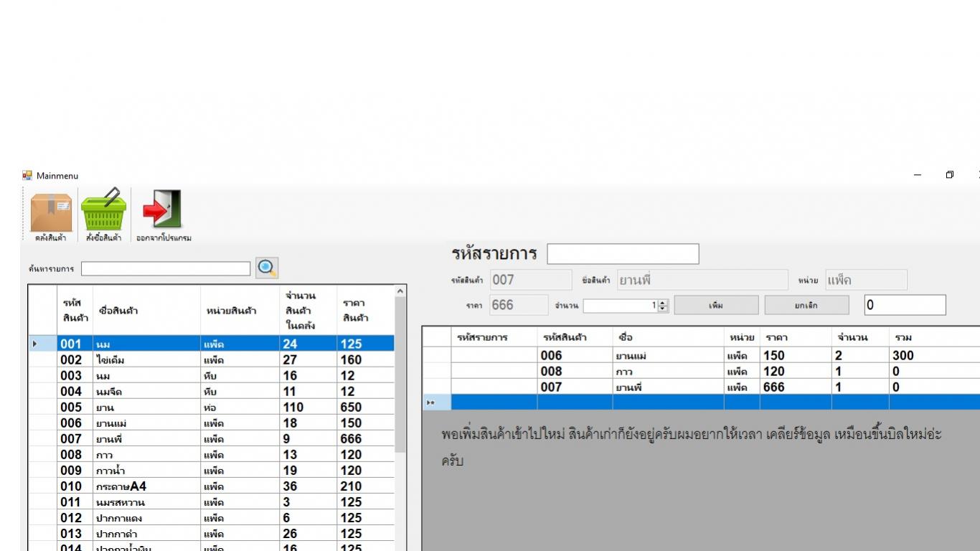Image resolution: width=980 pixels, height=551 pixels.
Task: Click the รหัสรายการ input field
Action: [623, 254]
